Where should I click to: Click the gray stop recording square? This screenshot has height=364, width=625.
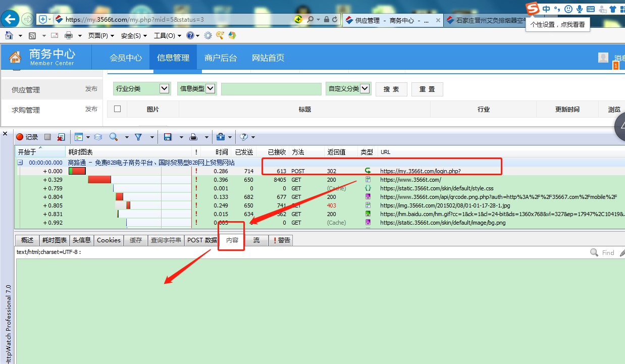coord(47,137)
